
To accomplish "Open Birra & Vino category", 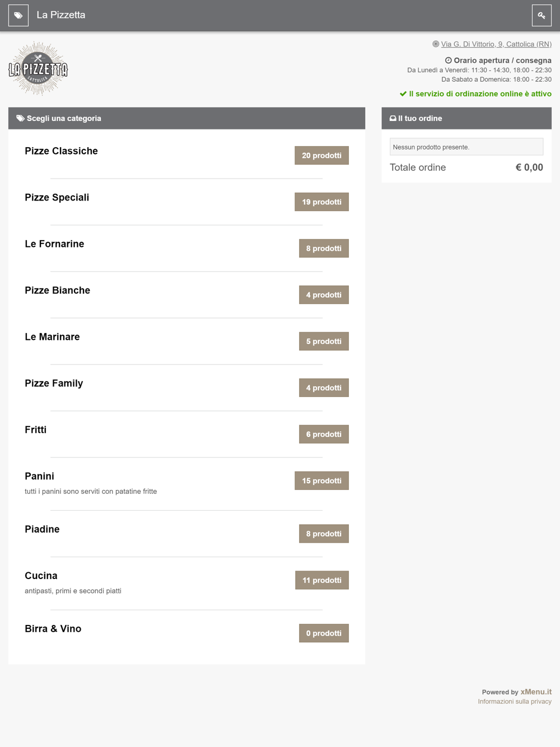I will pos(53,629).
